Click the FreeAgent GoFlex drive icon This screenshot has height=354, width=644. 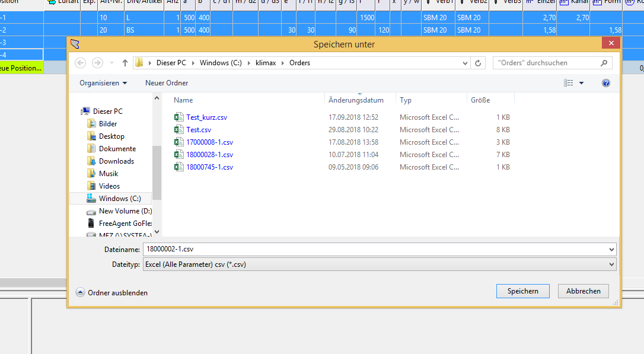click(x=91, y=223)
